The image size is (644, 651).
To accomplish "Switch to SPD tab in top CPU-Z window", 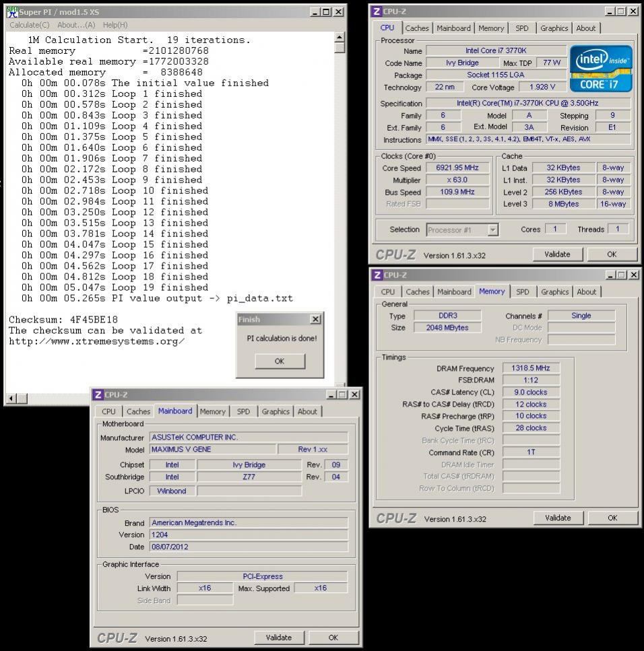I will (522, 28).
